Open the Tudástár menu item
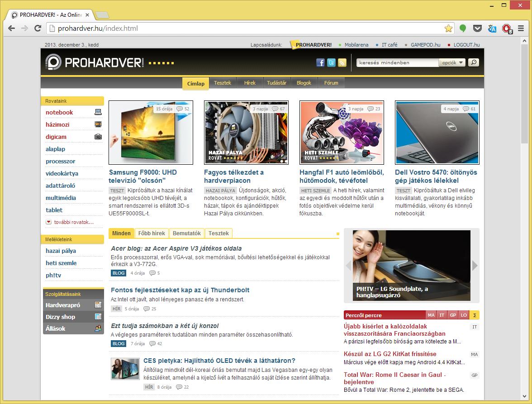The image size is (532, 404). point(276,83)
